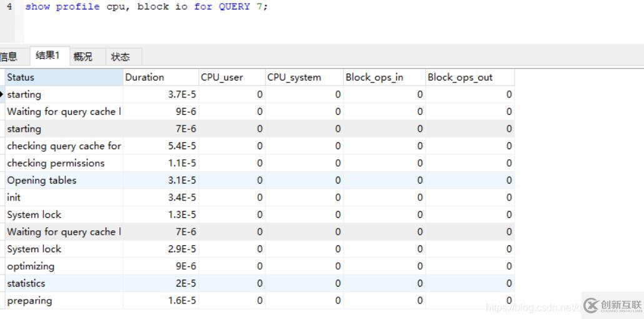Select the 'optimizing' status cell

tap(64, 267)
